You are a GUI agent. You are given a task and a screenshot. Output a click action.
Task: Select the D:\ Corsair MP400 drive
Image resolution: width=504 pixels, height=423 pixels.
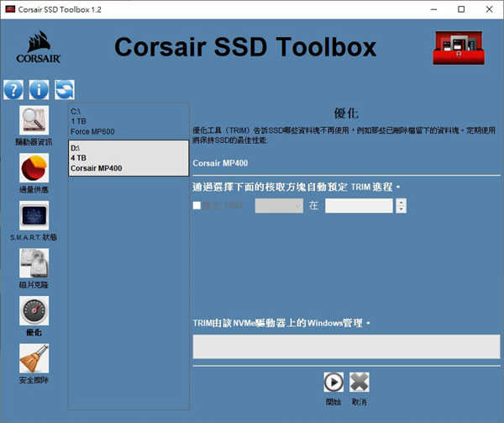pos(129,158)
